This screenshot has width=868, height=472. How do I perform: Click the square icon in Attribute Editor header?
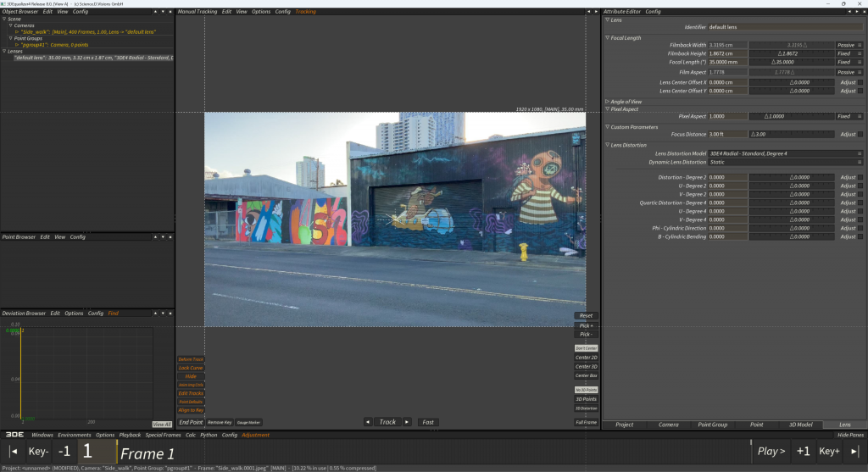click(x=864, y=12)
